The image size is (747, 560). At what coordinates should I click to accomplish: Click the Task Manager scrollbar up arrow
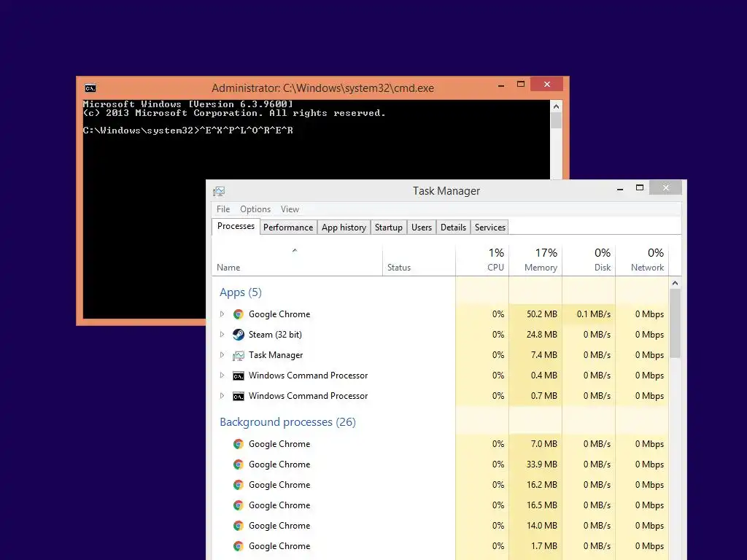click(675, 283)
